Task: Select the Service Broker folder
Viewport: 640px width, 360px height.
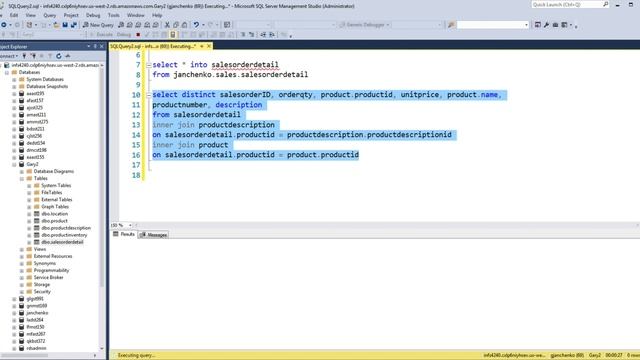Action: [x=49, y=278]
